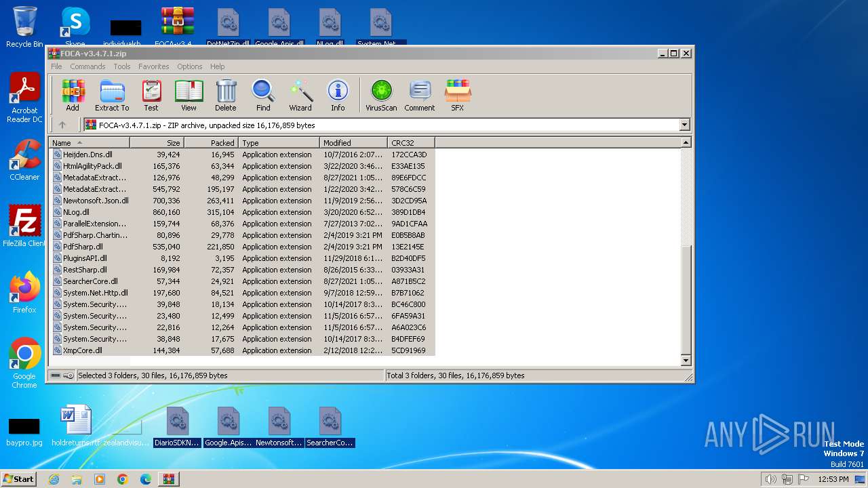Select holdreturns rtf document icon
This screenshot has width=868, height=488.
point(75,427)
